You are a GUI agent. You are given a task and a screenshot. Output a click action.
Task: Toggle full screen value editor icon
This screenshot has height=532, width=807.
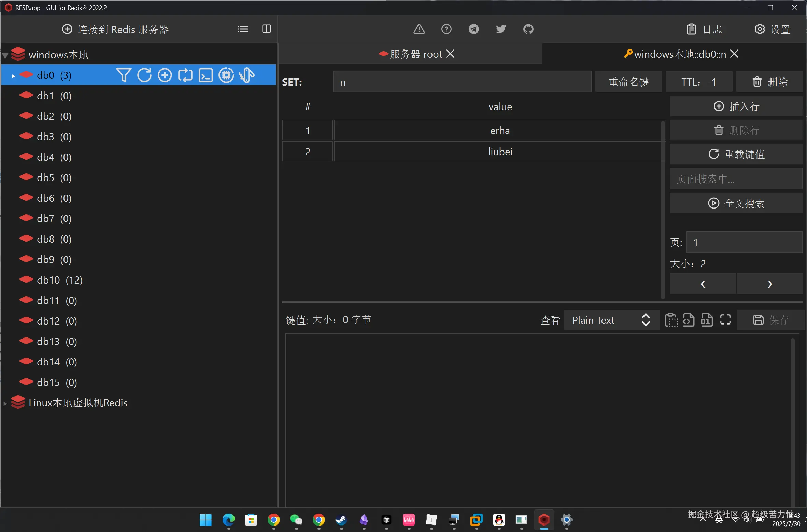click(725, 320)
